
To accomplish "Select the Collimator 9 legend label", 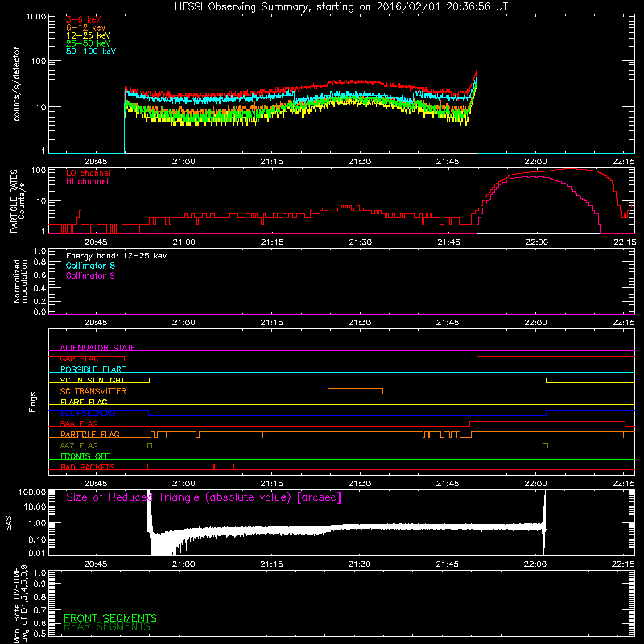I will pos(90,275).
